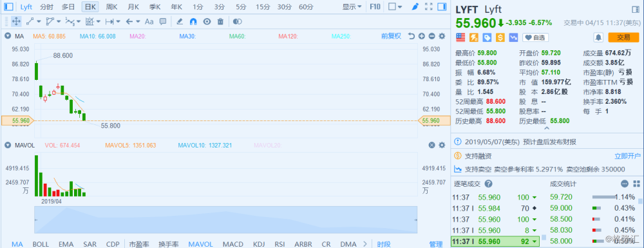This screenshot has width=644, height=248.
Task: Close the MAVOL sub-chart panel
Action: point(431,145)
